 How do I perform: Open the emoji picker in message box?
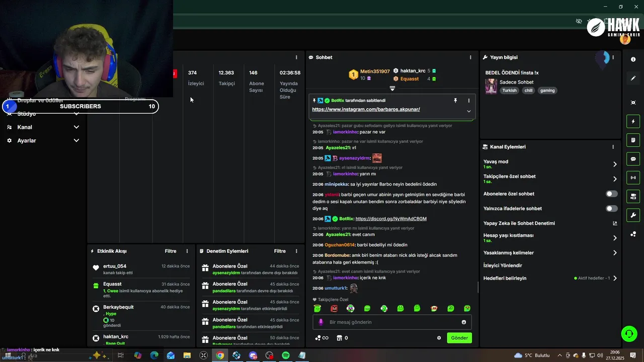(x=464, y=322)
